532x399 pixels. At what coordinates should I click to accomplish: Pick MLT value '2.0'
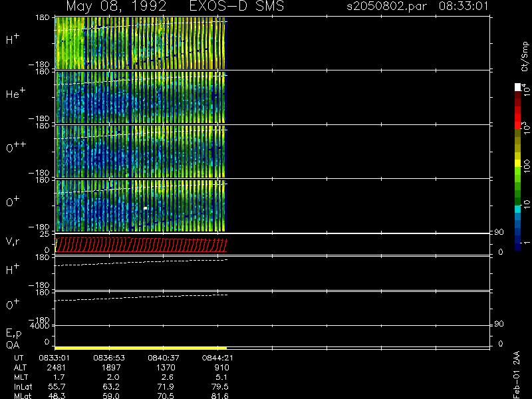point(113,377)
